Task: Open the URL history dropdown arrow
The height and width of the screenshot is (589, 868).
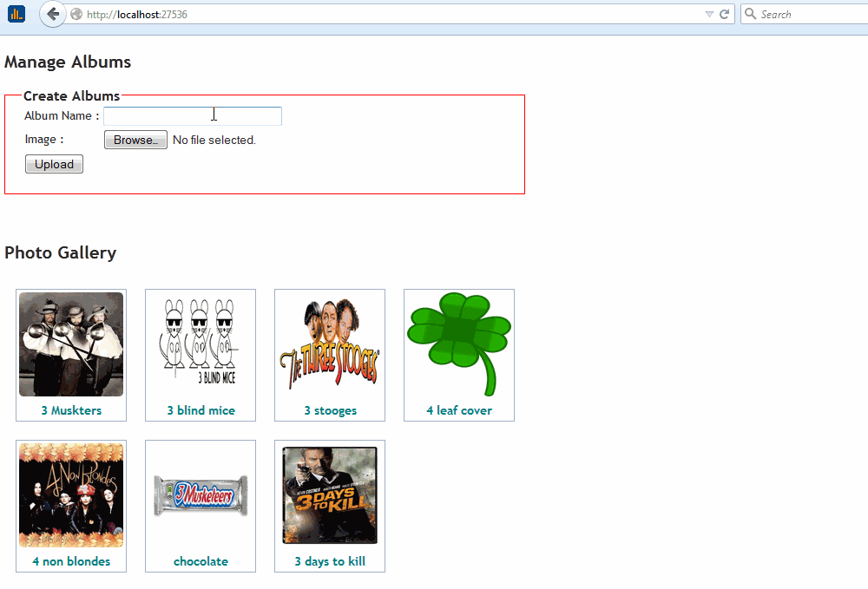Action: (x=709, y=15)
